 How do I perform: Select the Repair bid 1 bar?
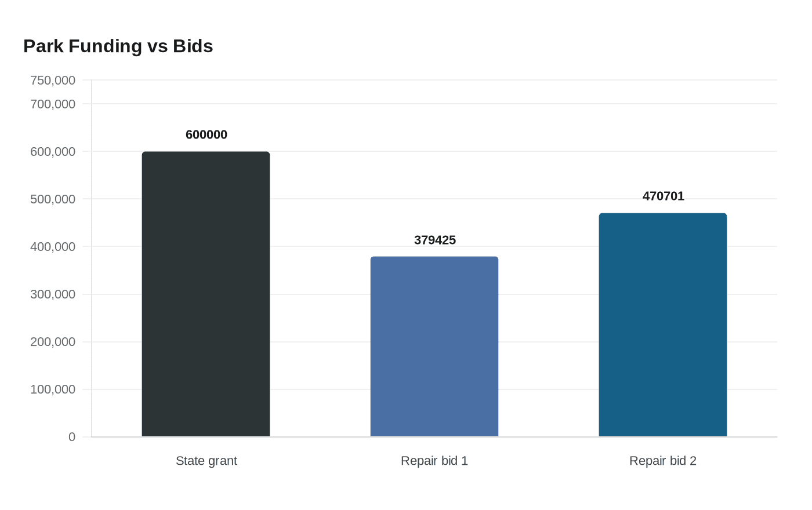[434, 347]
